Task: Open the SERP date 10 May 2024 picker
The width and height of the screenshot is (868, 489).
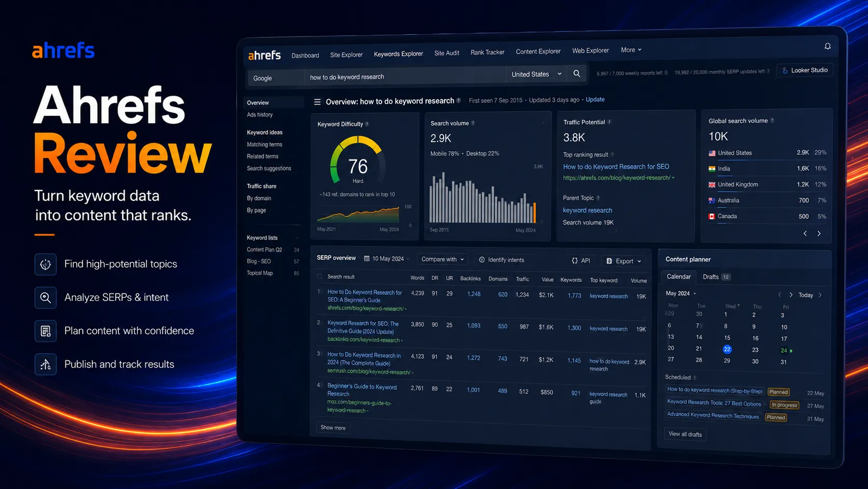Action: 386,259
